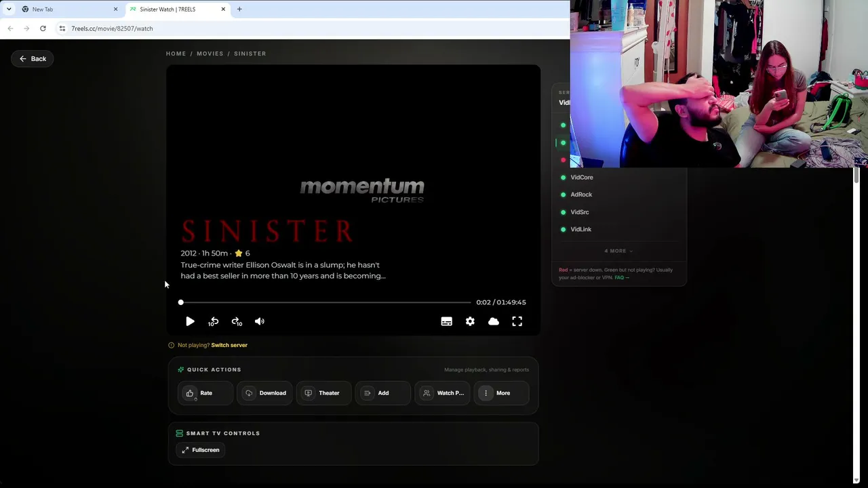The height and width of the screenshot is (488, 868).
Task: Rate the movie
Action: tap(205, 393)
